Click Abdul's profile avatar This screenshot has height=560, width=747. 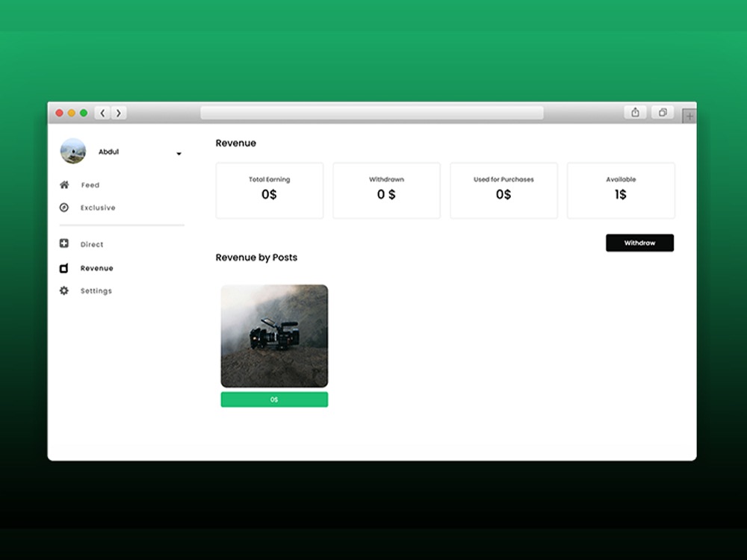point(73,151)
